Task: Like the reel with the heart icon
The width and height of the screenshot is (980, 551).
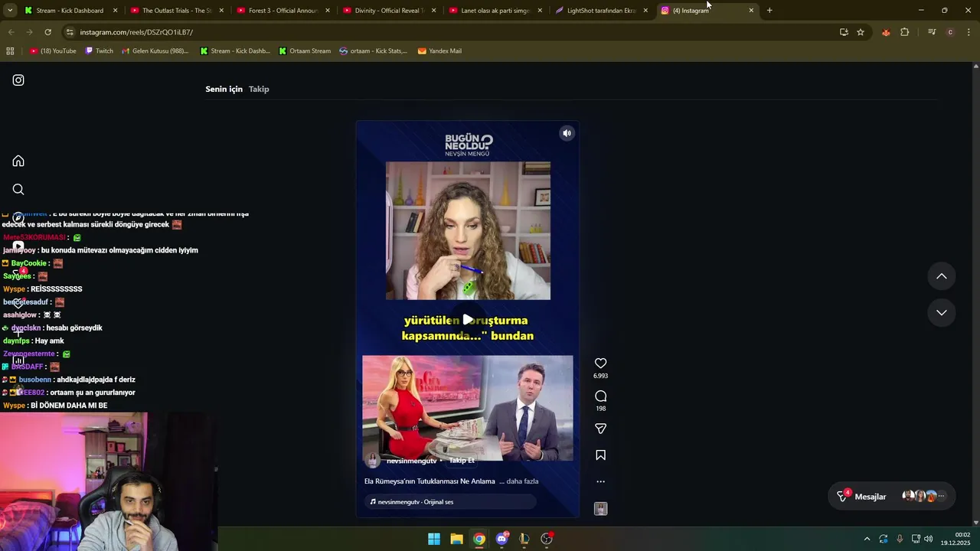Action: tap(600, 364)
